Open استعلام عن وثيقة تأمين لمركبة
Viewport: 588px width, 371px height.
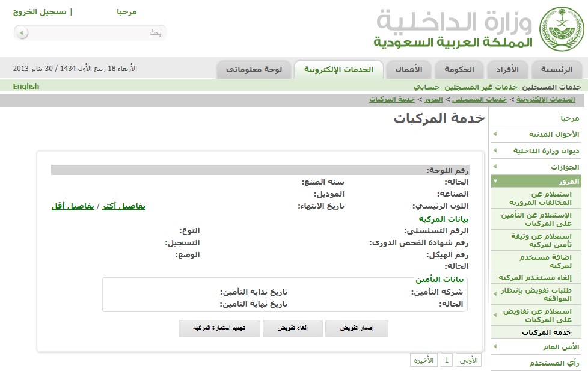542,241
